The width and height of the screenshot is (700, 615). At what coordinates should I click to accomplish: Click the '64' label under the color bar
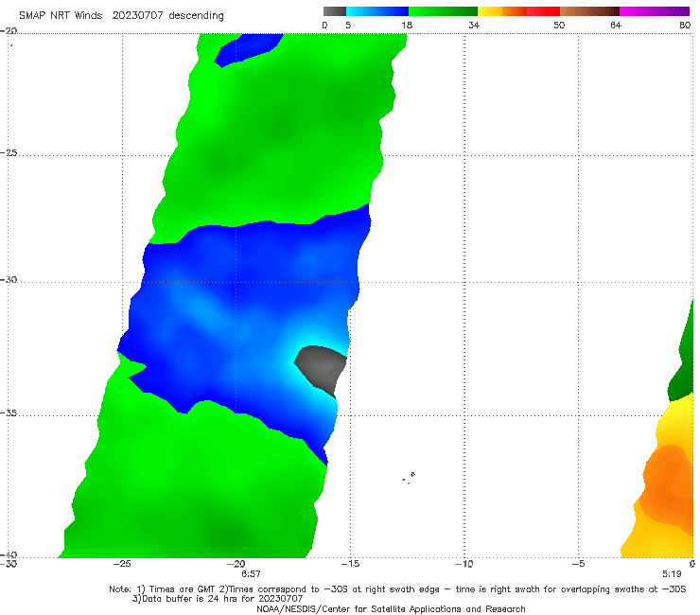[x=616, y=25]
